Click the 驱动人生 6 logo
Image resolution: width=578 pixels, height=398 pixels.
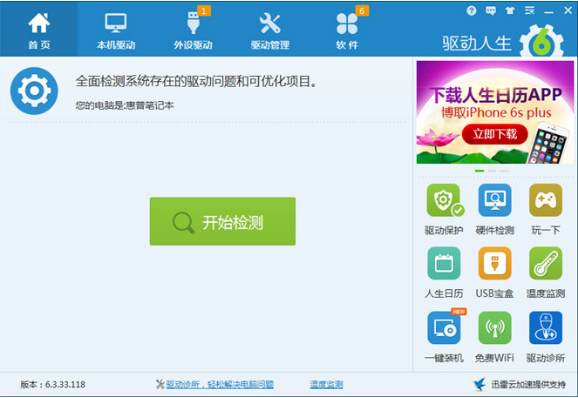503,41
